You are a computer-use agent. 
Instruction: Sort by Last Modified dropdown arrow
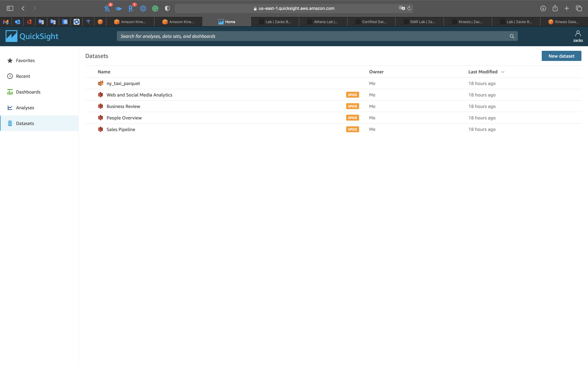(x=503, y=72)
